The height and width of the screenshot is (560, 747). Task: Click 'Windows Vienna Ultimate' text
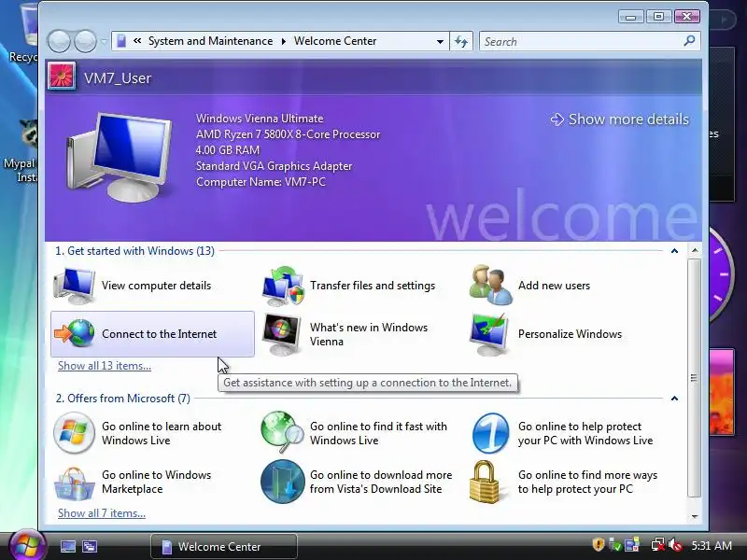point(260,119)
